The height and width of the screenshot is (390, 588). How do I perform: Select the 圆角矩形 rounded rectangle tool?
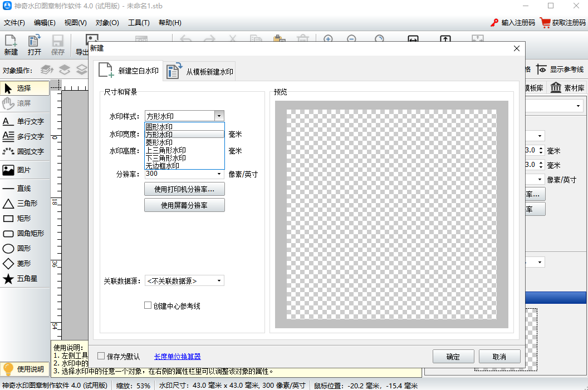(24, 233)
